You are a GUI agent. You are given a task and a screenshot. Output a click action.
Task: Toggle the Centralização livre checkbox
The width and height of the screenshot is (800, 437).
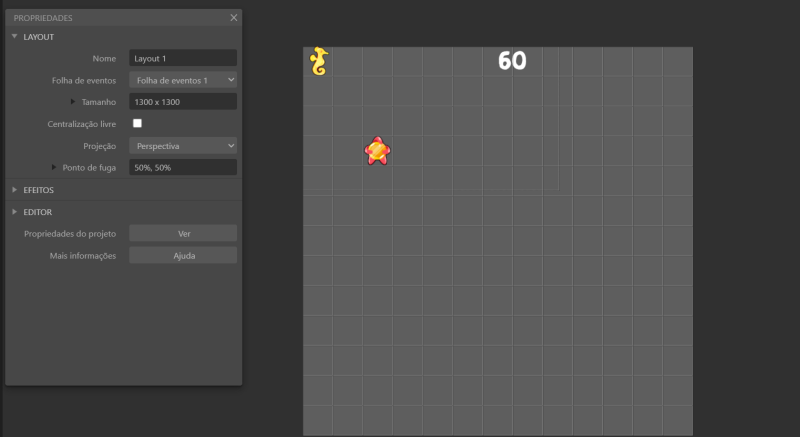[137, 123]
